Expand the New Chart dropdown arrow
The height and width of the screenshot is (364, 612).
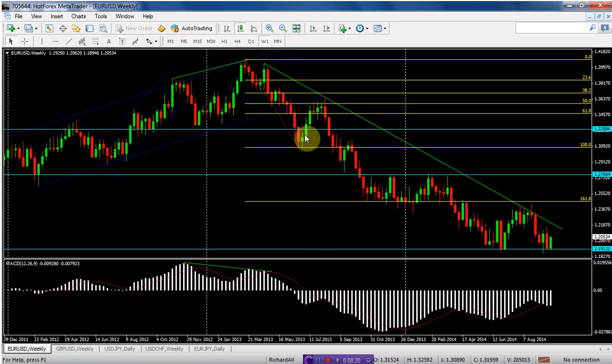[x=19, y=29]
